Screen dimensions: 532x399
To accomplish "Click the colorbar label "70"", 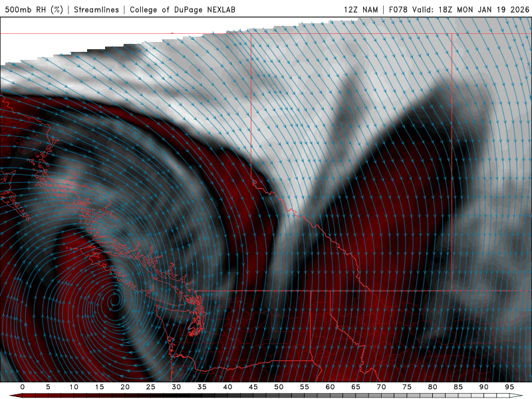I will coord(381,387).
